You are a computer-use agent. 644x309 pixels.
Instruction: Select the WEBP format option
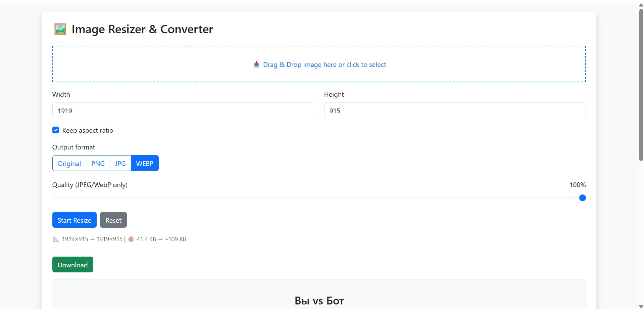[x=145, y=164]
